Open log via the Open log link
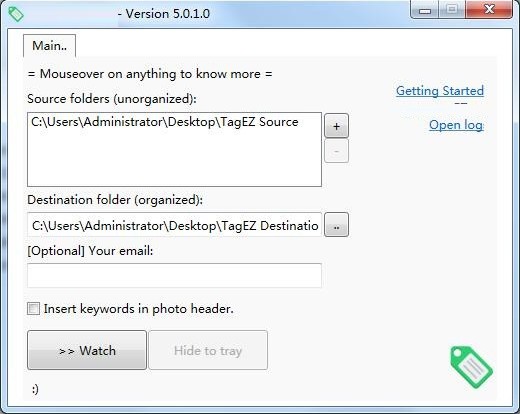Image resolution: width=520 pixels, height=414 pixels. [456, 125]
